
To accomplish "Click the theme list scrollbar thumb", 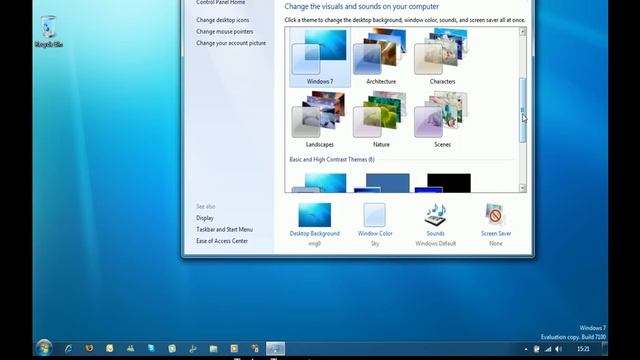I will (522, 110).
